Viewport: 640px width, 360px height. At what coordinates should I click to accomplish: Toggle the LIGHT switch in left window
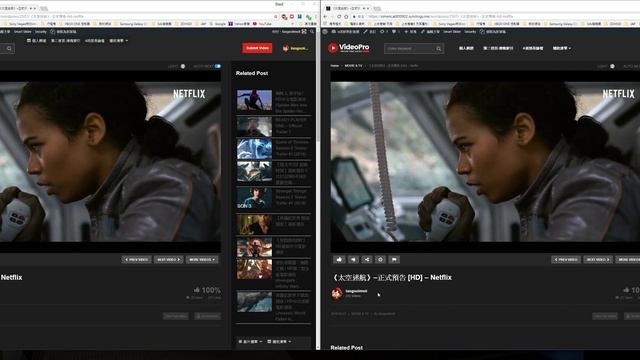(x=182, y=66)
